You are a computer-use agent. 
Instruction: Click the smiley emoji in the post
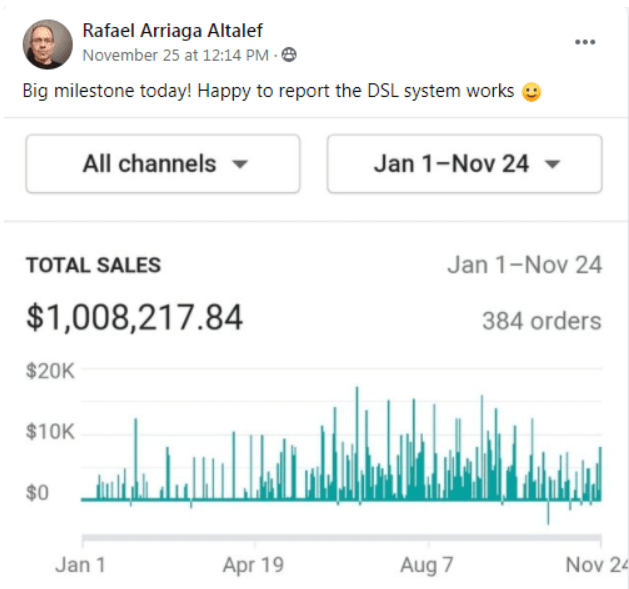coord(531,92)
